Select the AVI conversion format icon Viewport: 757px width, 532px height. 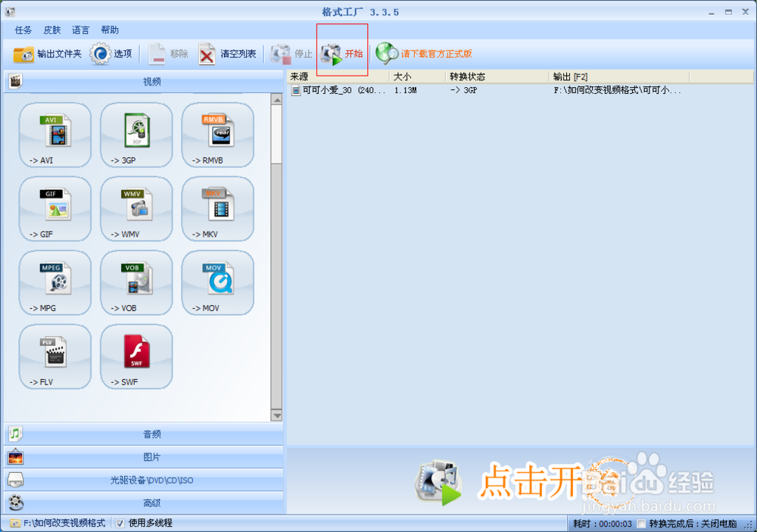click(54, 135)
